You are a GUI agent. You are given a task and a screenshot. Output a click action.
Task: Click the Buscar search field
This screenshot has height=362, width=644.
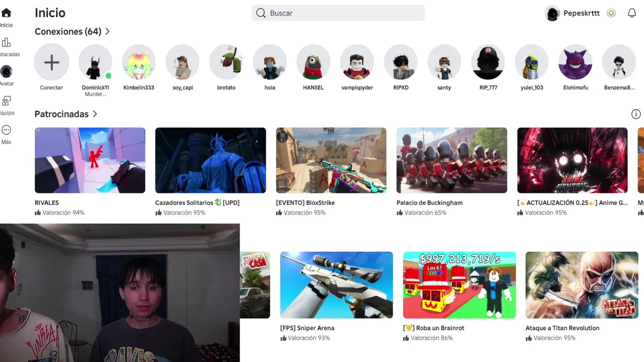338,13
